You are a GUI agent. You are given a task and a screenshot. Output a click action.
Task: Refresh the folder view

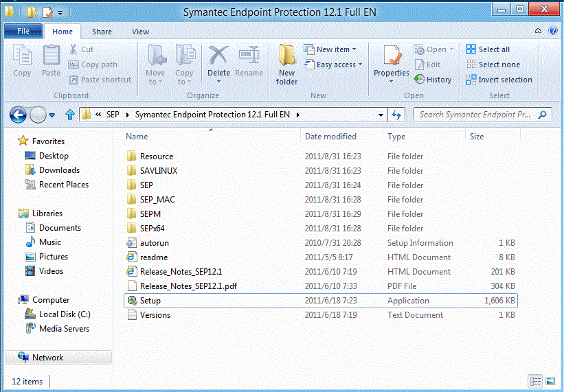(396, 115)
